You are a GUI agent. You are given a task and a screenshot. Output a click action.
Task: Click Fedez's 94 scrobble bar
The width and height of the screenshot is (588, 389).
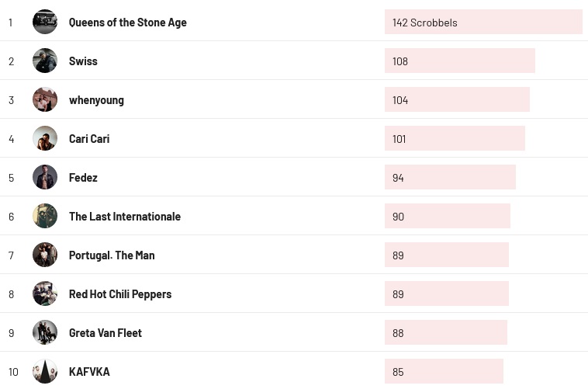click(x=450, y=177)
